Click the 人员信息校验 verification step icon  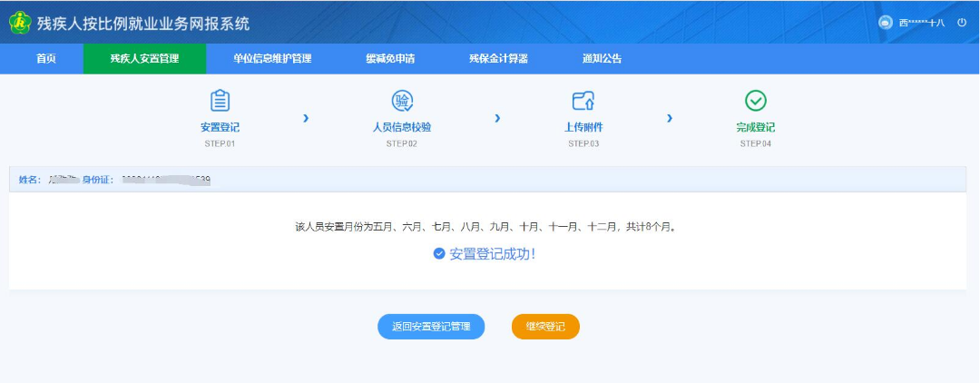(401, 101)
